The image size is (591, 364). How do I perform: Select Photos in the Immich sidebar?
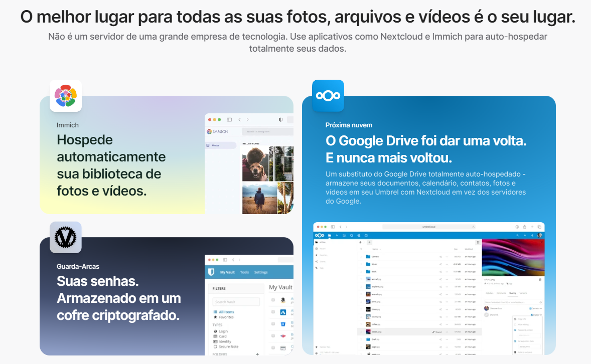221,145
